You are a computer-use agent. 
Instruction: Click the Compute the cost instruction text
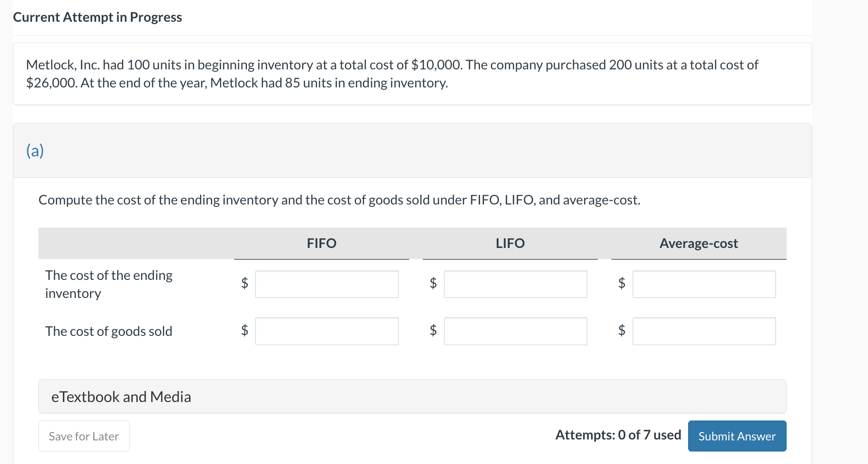click(x=339, y=200)
